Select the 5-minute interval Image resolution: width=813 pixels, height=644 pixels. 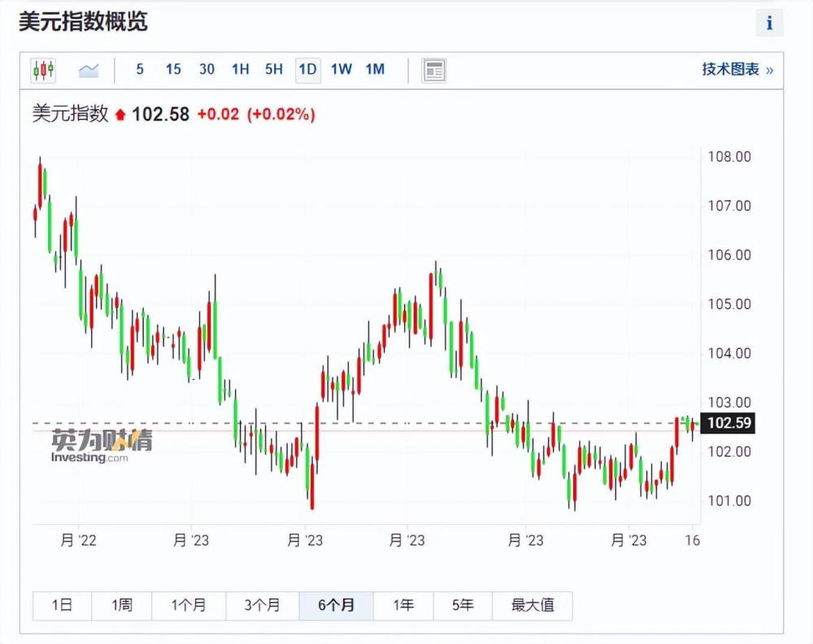point(140,70)
